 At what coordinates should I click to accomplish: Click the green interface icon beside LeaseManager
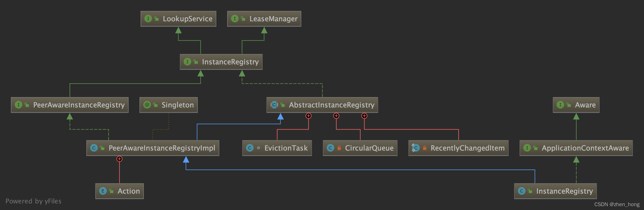(x=235, y=19)
